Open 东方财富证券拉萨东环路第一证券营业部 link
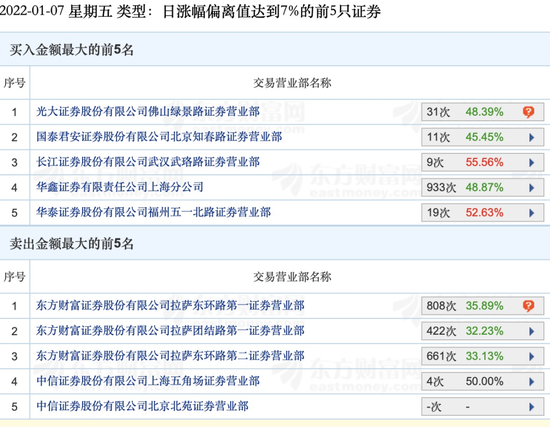The height and width of the screenshot is (427, 550). point(170,306)
